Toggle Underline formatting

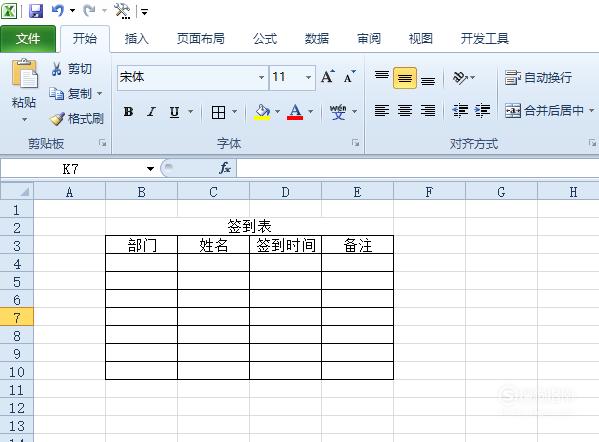[174, 112]
